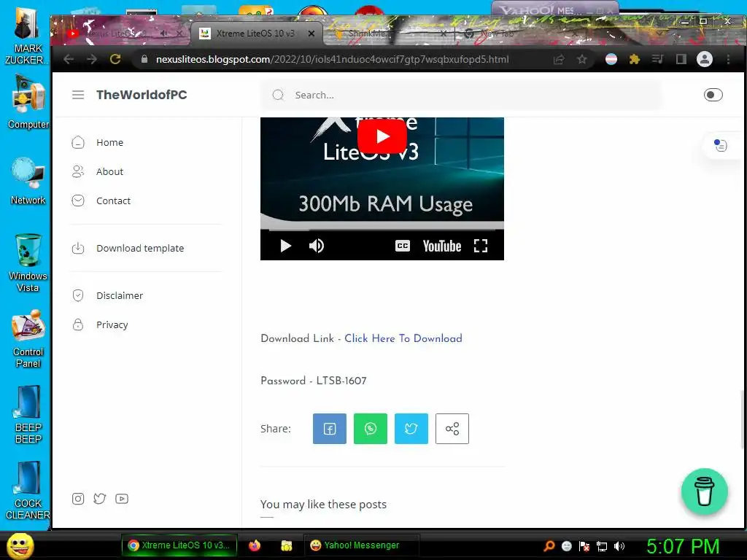Open the Chrome profile avatar
Image resolution: width=747 pixels, height=560 pixels.
coord(705,59)
